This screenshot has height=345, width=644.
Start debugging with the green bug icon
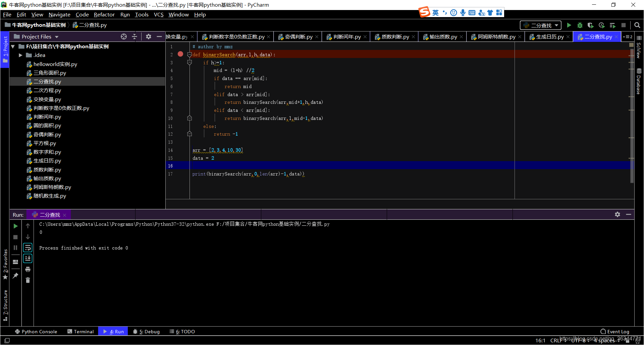pyautogui.click(x=580, y=25)
